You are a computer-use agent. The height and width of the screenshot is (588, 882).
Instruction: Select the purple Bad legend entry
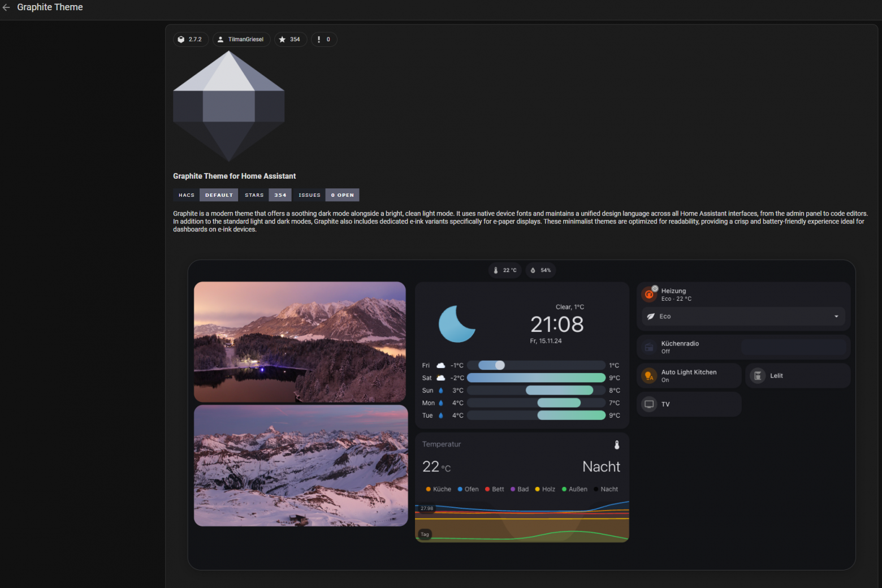coord(520,490)
